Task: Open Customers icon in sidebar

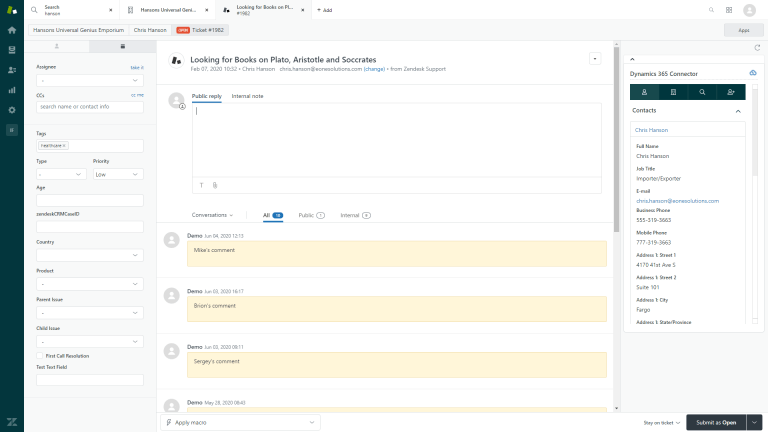Action: (12, 70)
